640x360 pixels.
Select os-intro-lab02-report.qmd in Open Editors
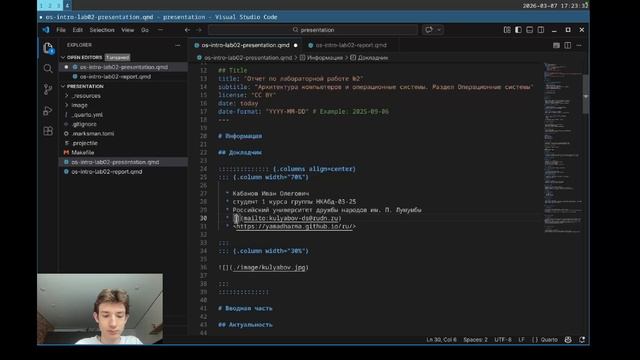[115, 77]
